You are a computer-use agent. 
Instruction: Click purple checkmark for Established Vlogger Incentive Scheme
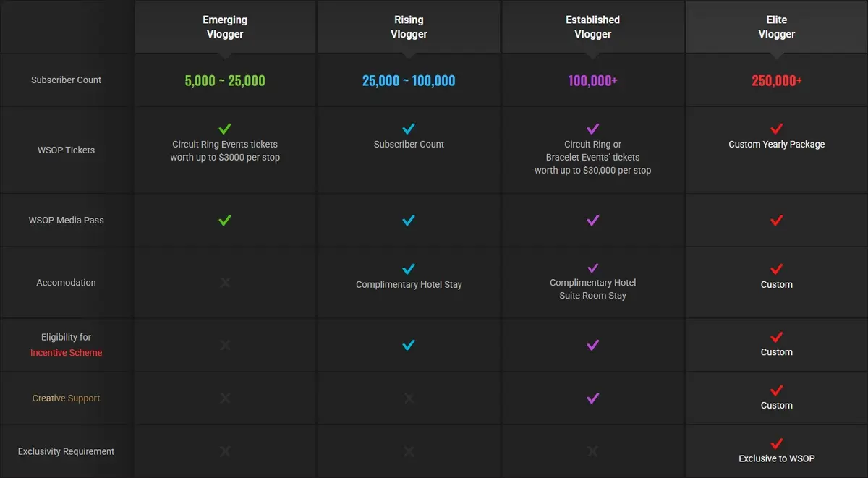pos(593,345)
